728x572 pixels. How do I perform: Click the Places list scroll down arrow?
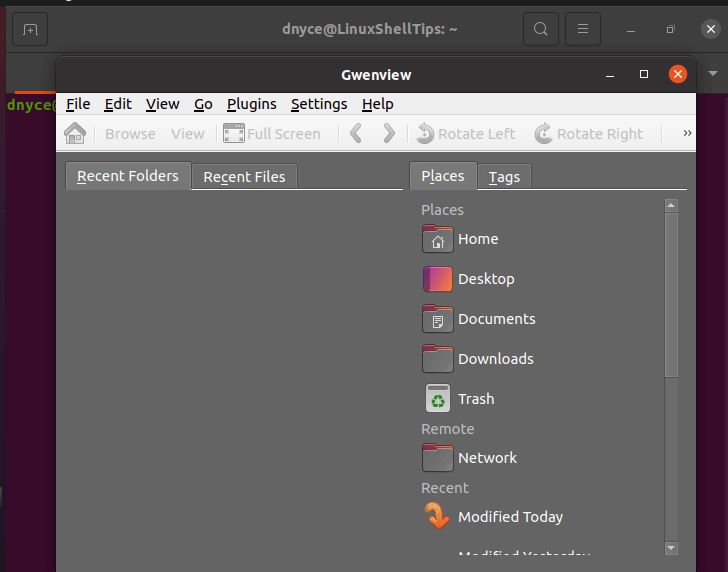pos(671,548)
